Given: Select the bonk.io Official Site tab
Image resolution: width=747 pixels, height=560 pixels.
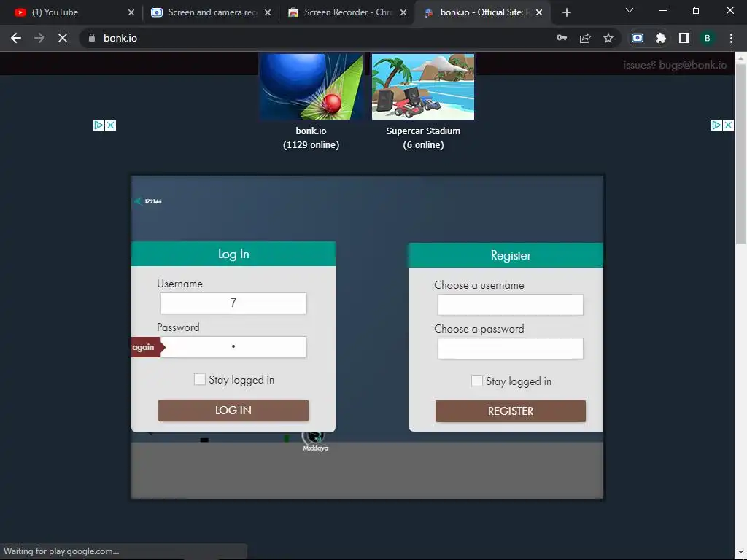Looking at the screenshot, I should [481, 12].
